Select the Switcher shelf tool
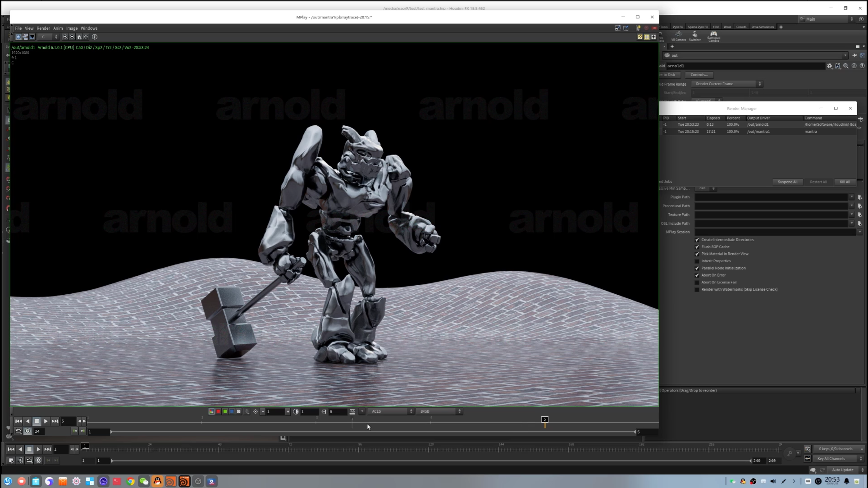Viewport: 868px width, 488px height. [x=694, y=36]
